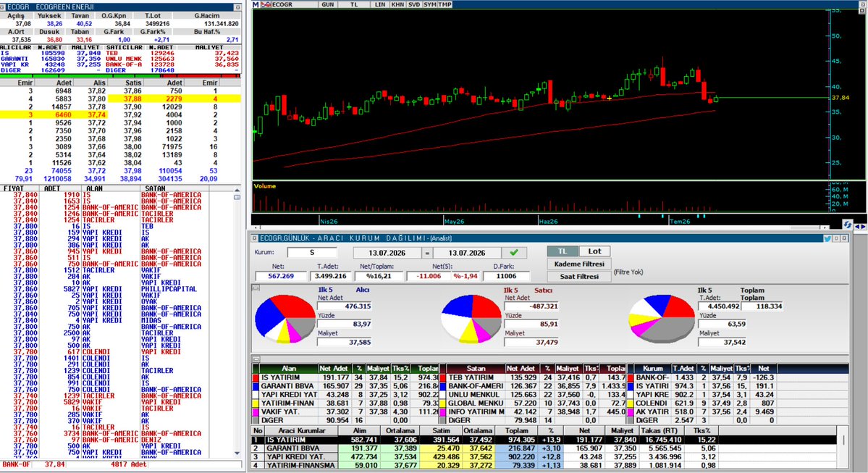Sort by the Alan column header
This screenshot has height=473, width=868.
click(289, 368)
